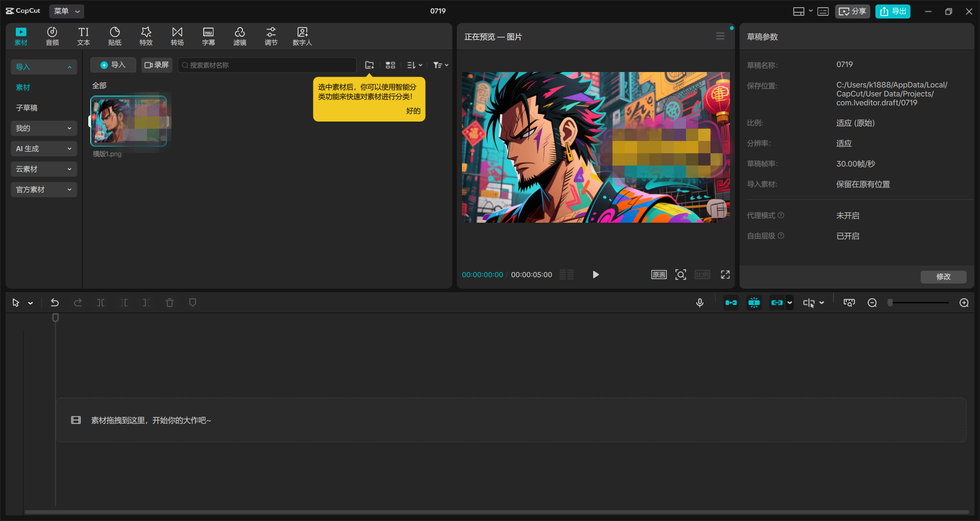The width and height of the screenshot is (980, 521).
Task: Click the delete trash icon
Action: point(169,303)
